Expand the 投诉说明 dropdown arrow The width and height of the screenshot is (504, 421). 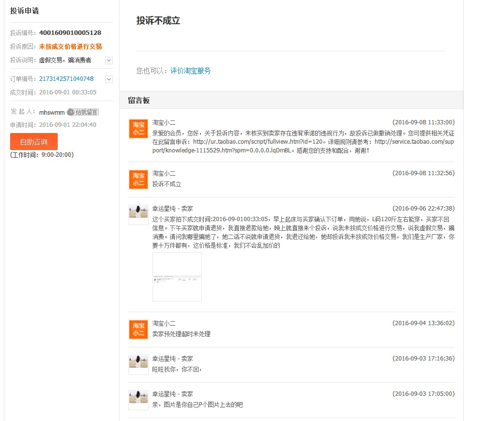point(109,60)
